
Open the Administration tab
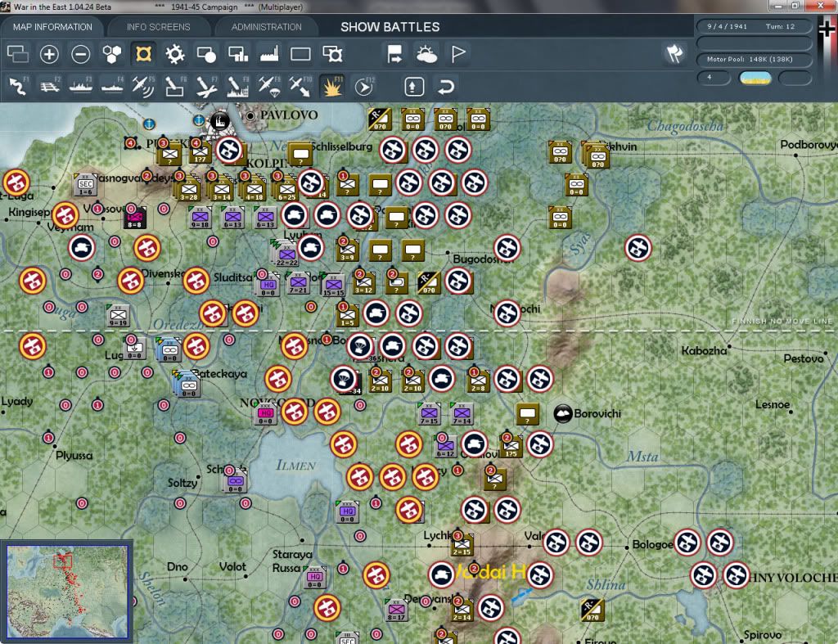coord(266,27)
